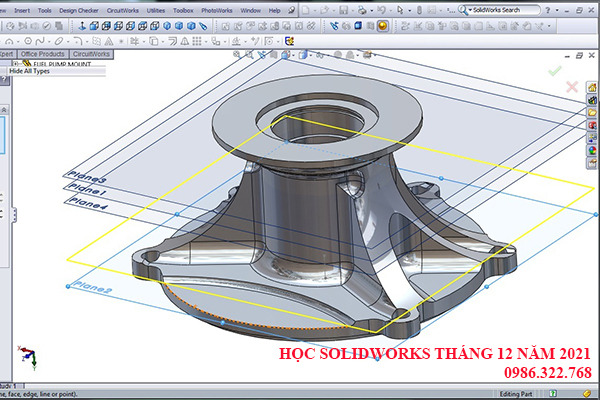This screenshot has height=400, width=600.
Task: Switch to the Bottom standard view
Action: pyautogui.click(x=155, y=26)
